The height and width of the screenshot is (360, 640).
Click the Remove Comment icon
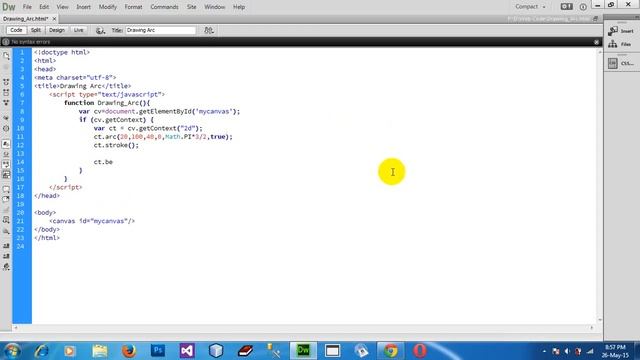(6, 200)
